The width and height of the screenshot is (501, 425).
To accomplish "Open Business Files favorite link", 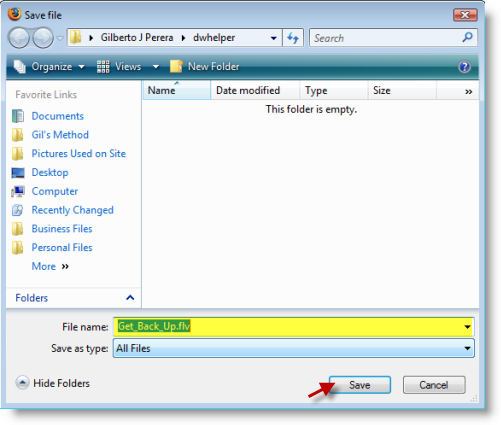I will point(62,229).
